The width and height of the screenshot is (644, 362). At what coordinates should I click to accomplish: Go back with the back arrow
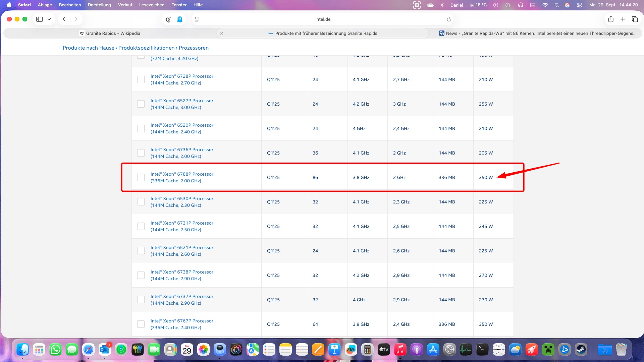coord(64,19)
